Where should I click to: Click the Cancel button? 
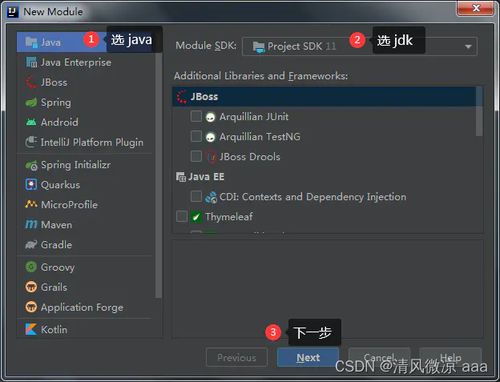coord(379,357)
